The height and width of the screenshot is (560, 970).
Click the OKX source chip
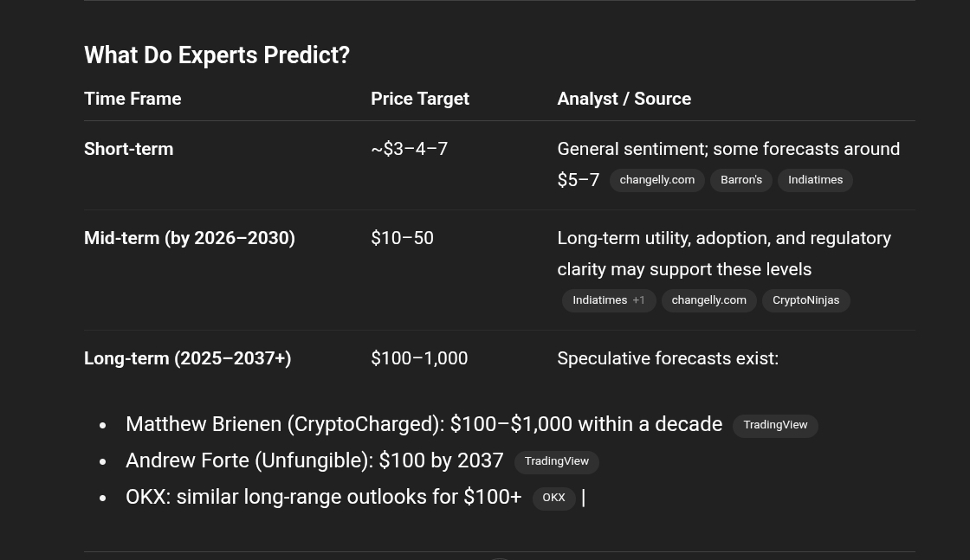click(x=553, y=498)
